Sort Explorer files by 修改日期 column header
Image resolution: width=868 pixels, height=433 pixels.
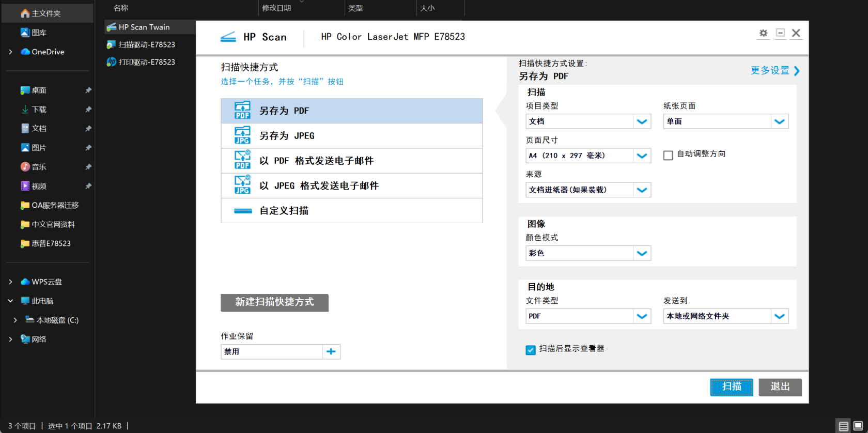pyautogui.click(x=276, y=8)
